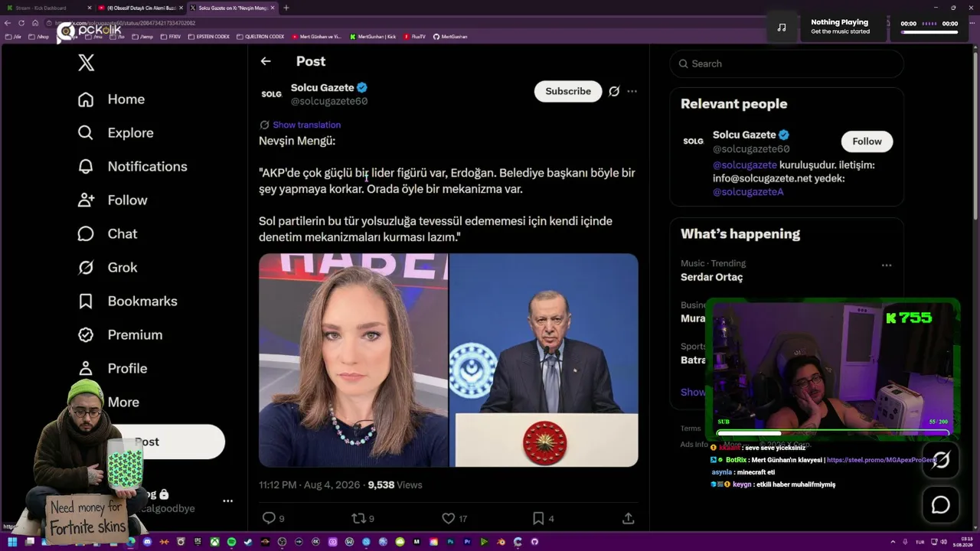Open Chat from the sidebar

pos(107,234)
